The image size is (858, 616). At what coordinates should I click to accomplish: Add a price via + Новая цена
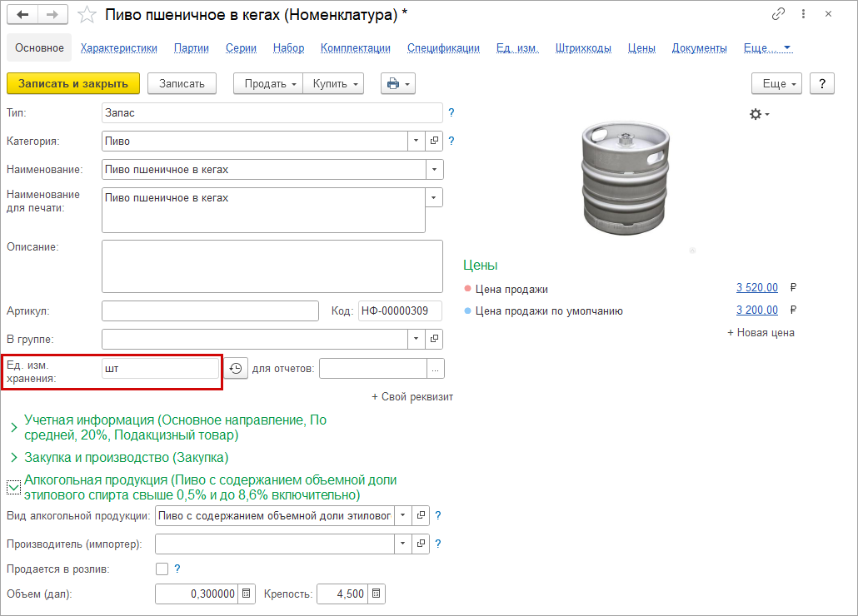[761, 332]
